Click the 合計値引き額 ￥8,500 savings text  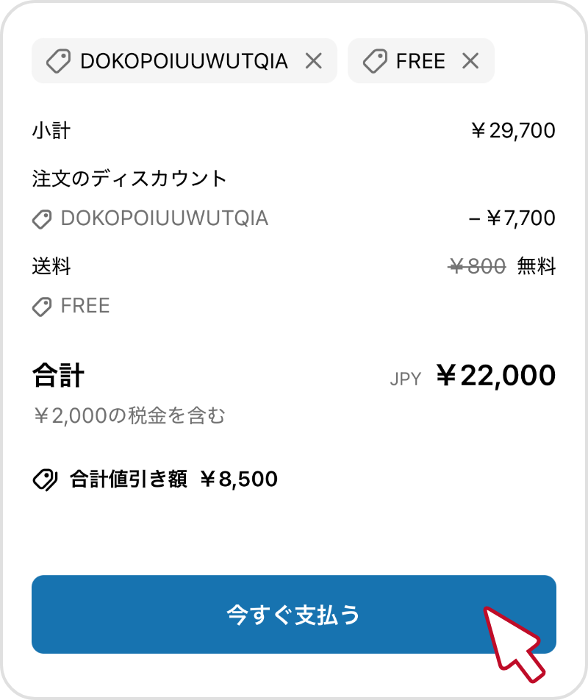(x=173, y=479)
